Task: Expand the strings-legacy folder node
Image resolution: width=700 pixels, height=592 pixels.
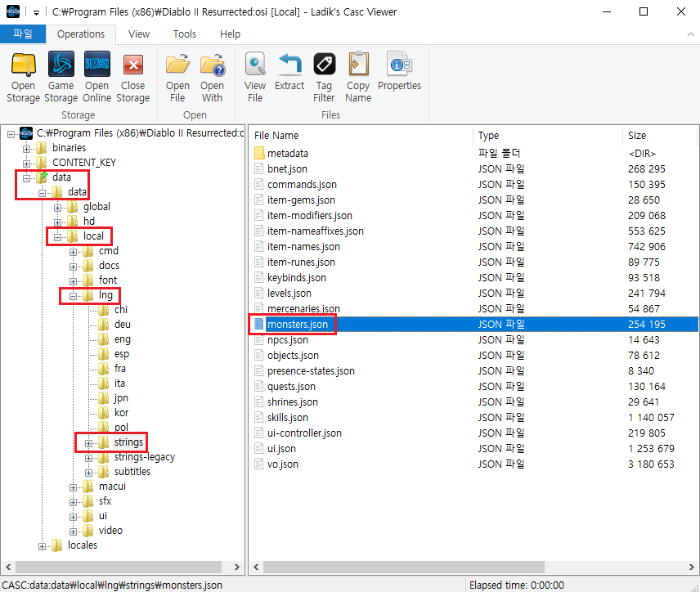Action: point(89,458)
